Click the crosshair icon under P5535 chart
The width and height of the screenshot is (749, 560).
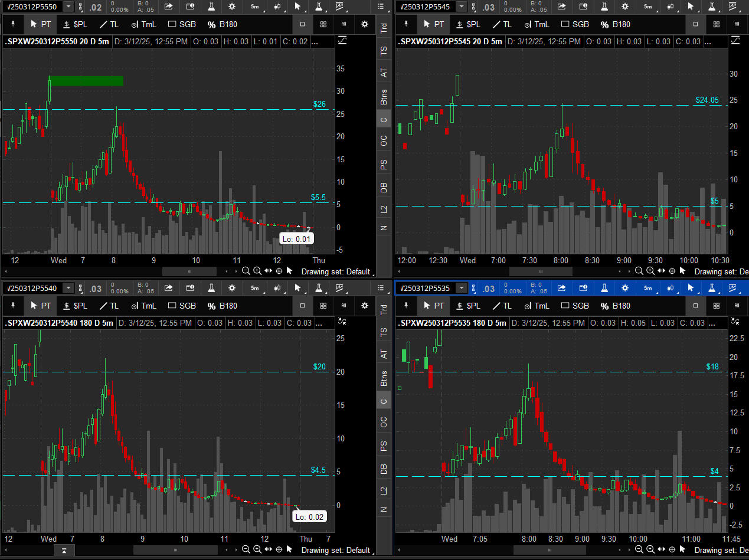672,550
